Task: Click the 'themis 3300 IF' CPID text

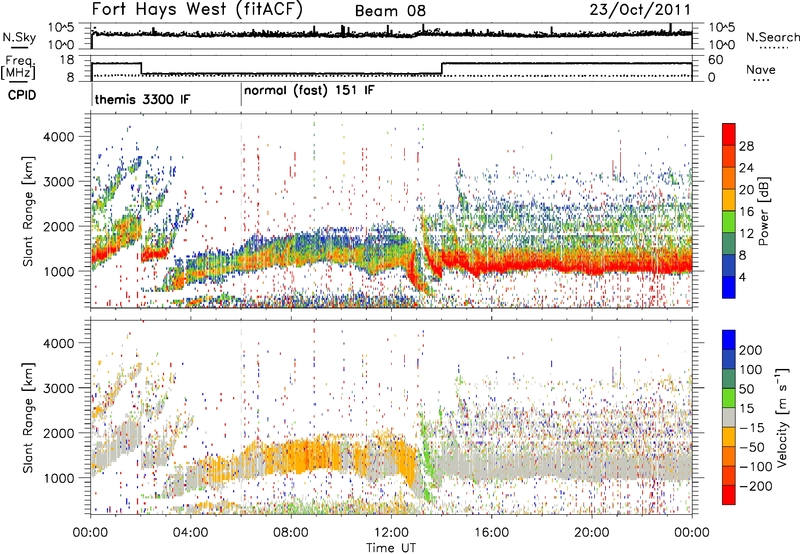Action: pyautogui.click(x=142, y=99)
